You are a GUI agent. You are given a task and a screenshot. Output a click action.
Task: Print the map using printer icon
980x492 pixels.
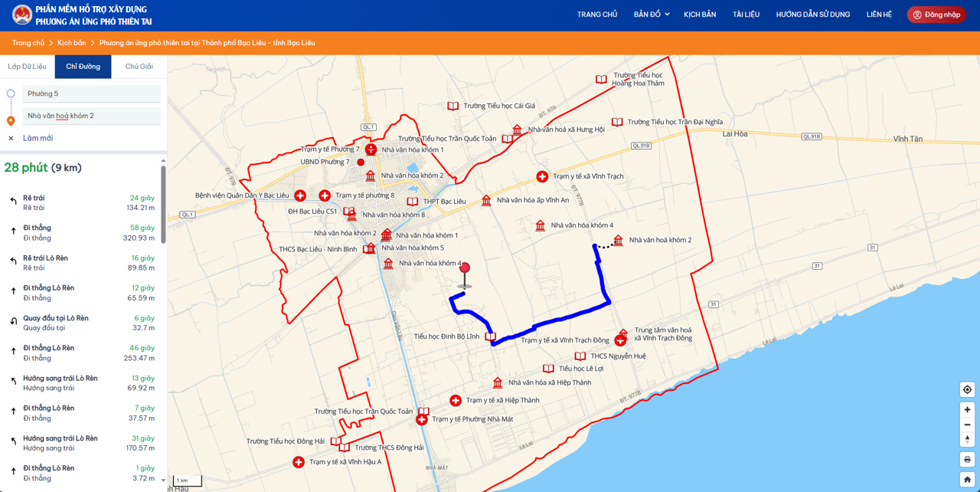967,459
